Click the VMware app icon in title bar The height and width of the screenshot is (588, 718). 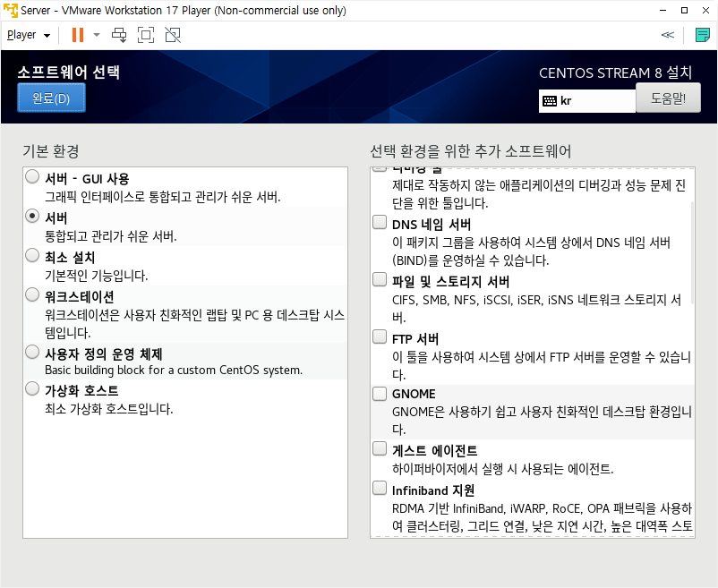click(x=11, y=10)
